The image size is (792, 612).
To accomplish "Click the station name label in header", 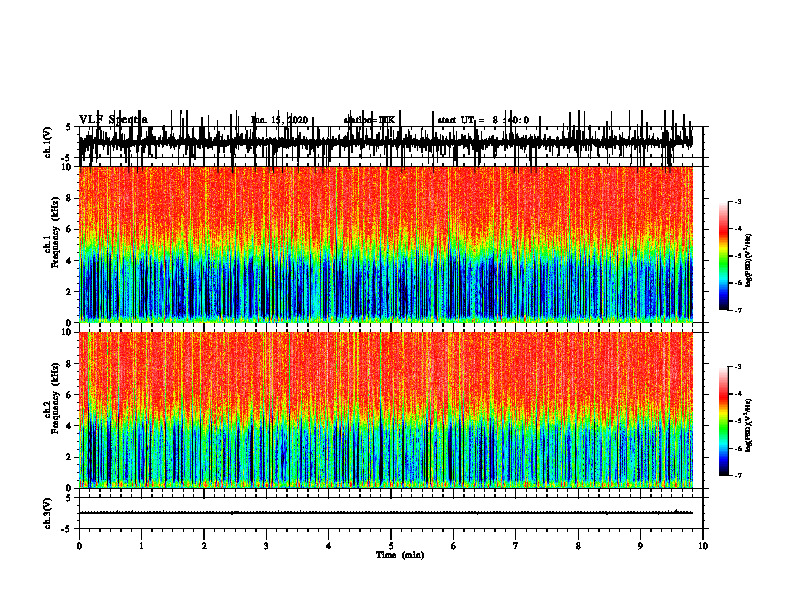I will 369,120.
